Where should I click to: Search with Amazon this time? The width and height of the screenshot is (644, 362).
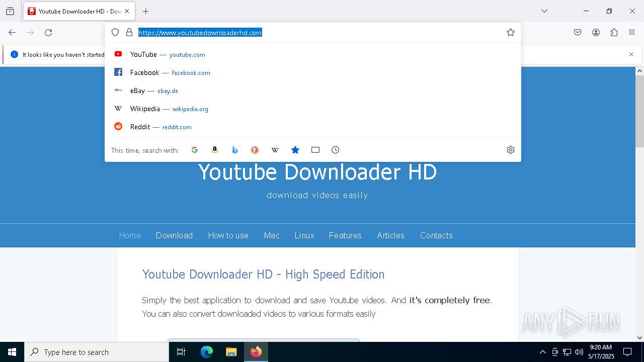(215, 150)
